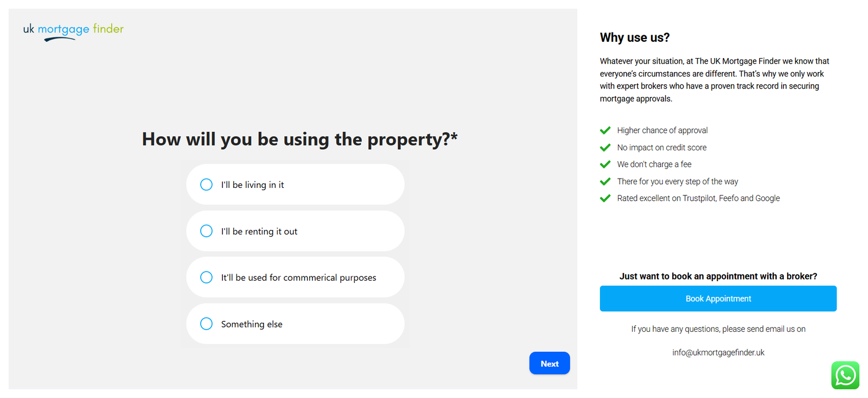Choose the "I'll be renting it out" radio button
The width and height of the screenshot is (868, 398).
click(x=206, y=231)
